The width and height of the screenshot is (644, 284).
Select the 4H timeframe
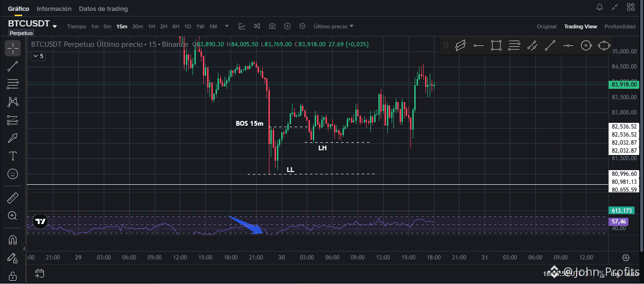coord(176,26)
